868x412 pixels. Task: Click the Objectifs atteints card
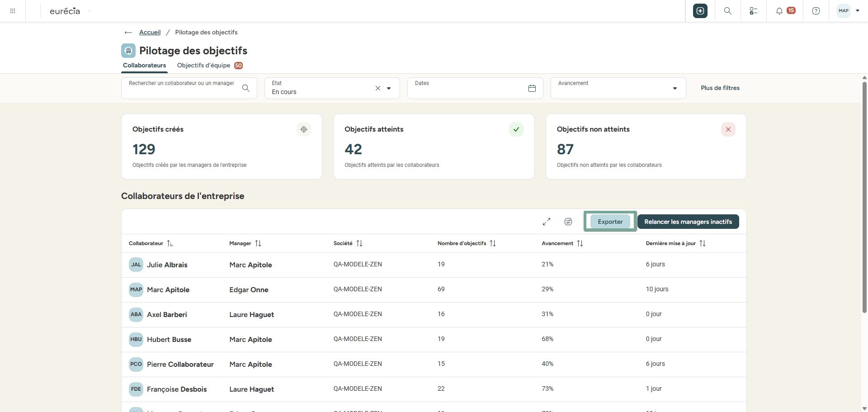pos(434,147)
